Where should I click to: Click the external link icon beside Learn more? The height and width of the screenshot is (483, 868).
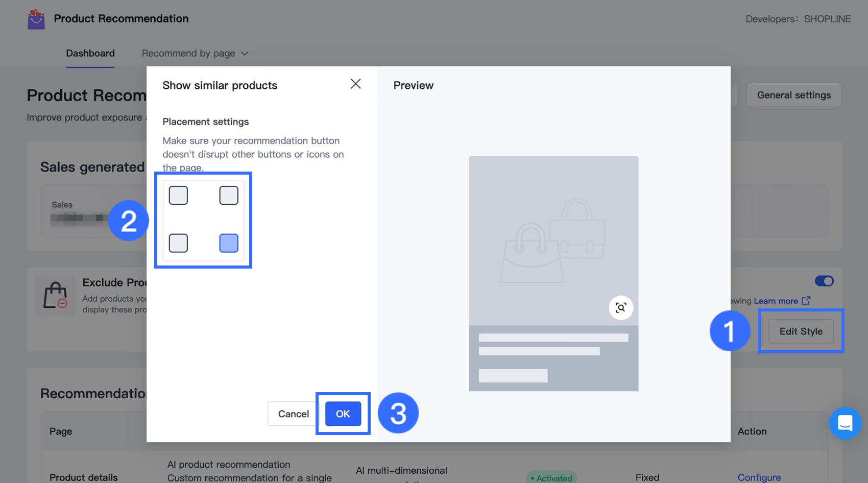point(806,301)
